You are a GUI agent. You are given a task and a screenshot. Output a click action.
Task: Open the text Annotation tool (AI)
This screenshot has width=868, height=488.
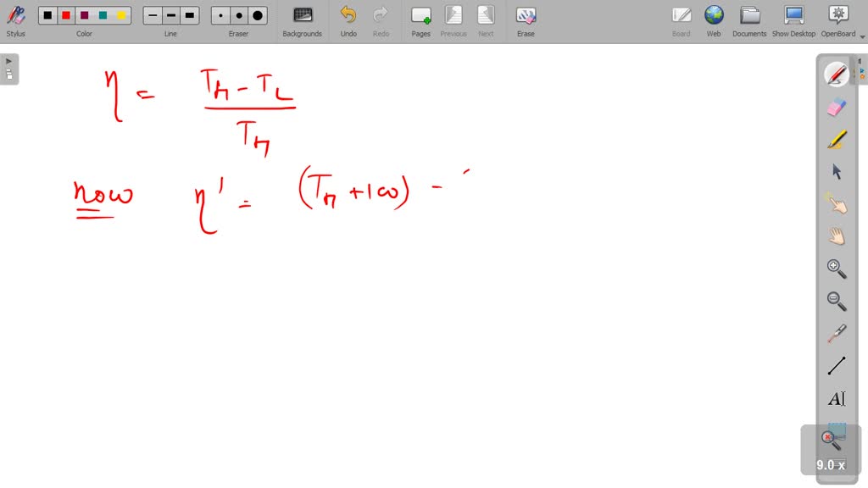[836, 398]
